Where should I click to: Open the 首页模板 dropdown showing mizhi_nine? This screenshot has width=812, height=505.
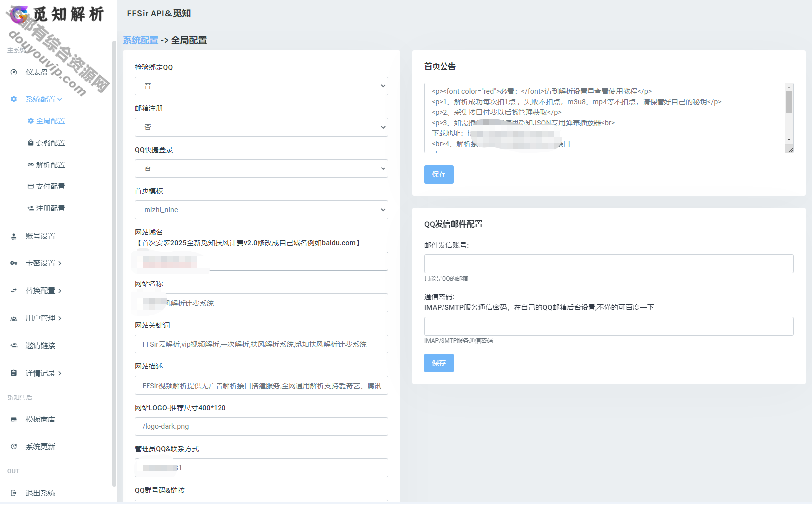[x=261, y=210]
